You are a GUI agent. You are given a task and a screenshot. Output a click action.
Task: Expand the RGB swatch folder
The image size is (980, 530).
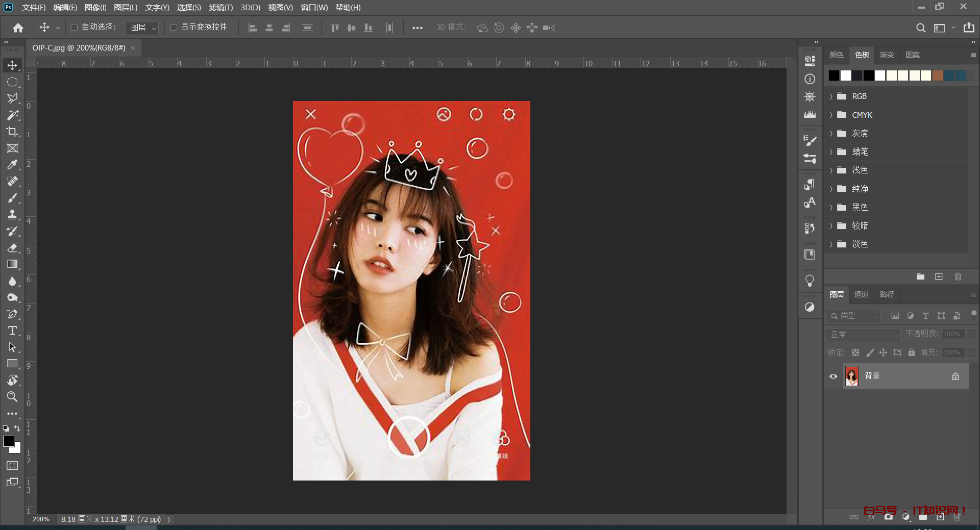831,96
